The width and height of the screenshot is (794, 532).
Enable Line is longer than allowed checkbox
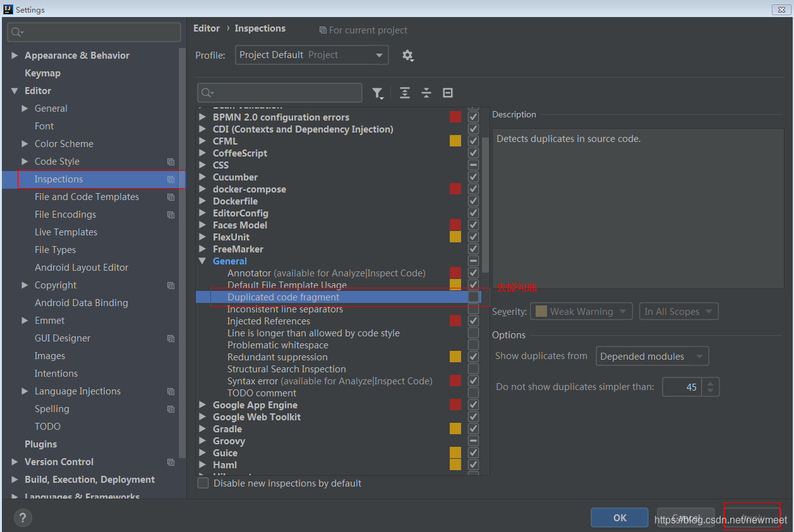tap(473, 333)
